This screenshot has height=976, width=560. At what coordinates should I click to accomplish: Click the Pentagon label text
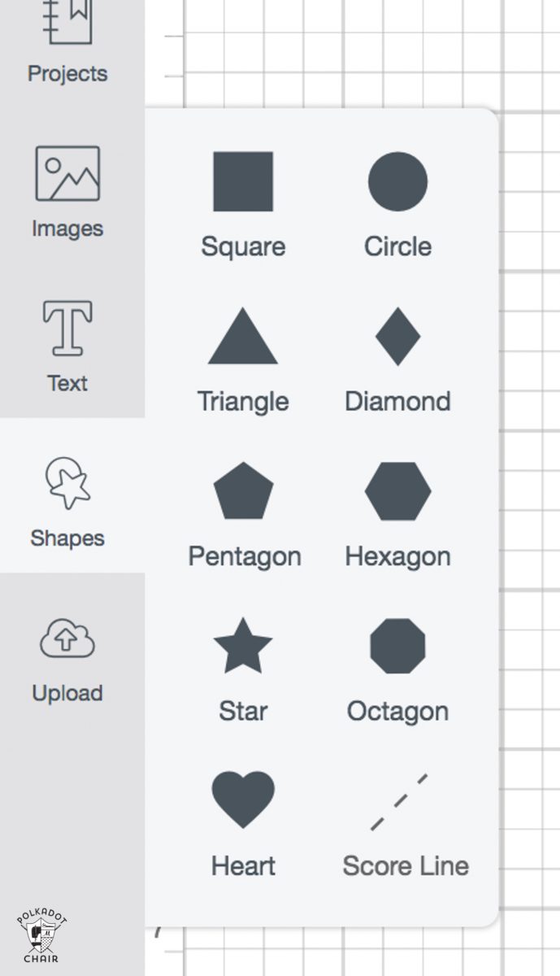[245, 556]
